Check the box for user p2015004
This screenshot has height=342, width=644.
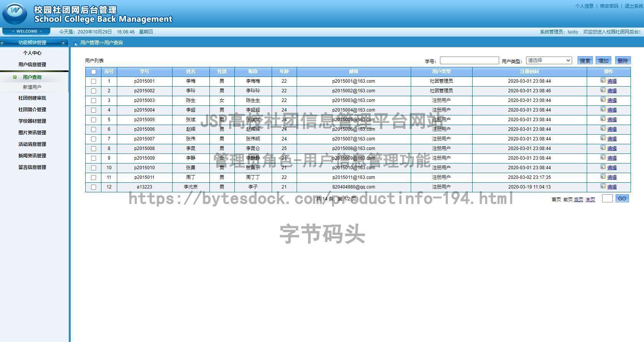(93, 110)
